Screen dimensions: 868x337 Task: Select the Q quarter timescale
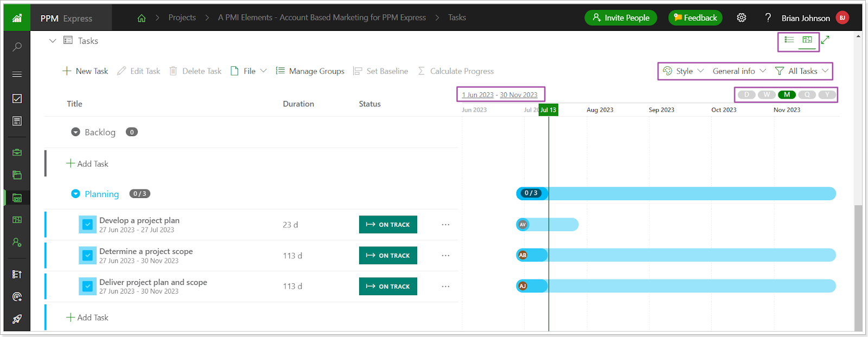click(x=807, y=95)
